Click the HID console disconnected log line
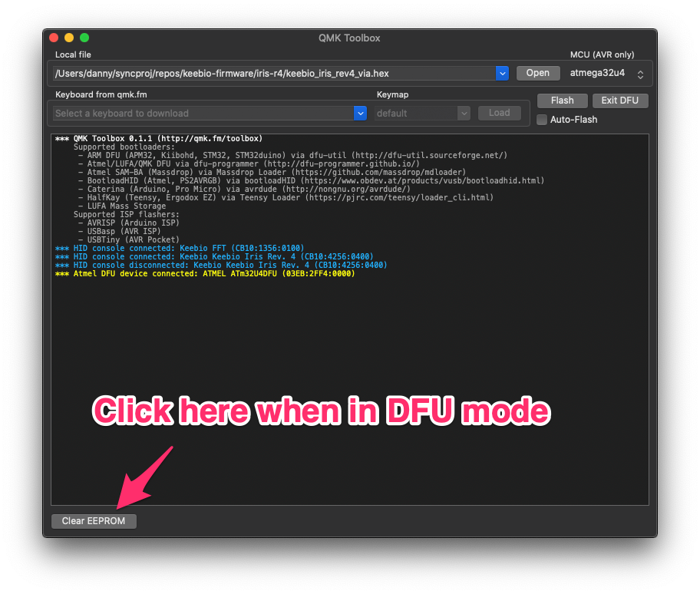 (221, 265)
